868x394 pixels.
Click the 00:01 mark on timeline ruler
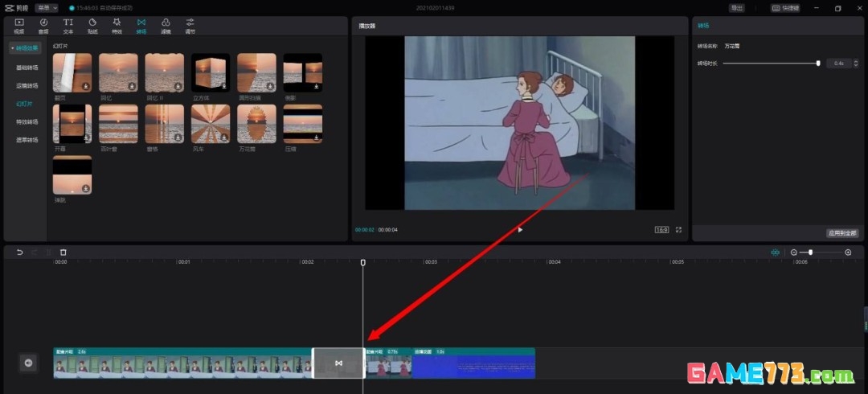tap(184, 261)
